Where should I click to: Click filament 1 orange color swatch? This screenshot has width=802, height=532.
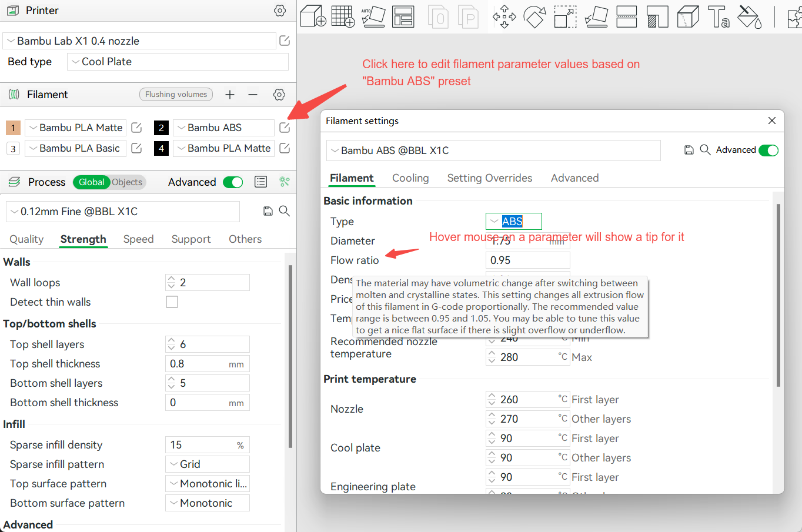13,128
